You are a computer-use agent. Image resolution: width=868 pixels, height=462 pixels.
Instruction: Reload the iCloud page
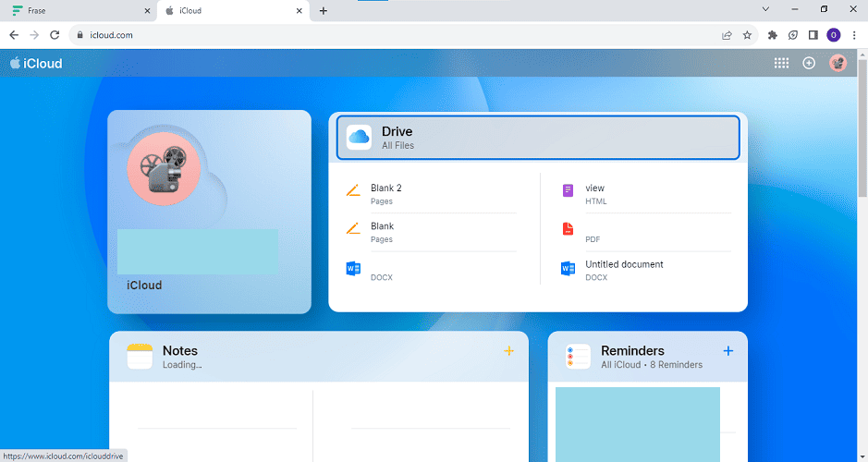pos(55,35)
